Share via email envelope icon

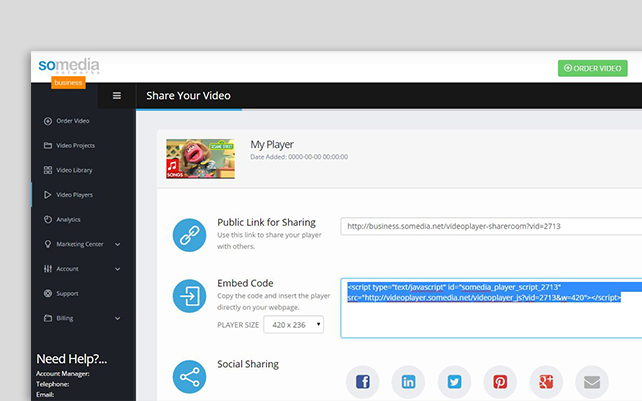[x=592, y=382]
